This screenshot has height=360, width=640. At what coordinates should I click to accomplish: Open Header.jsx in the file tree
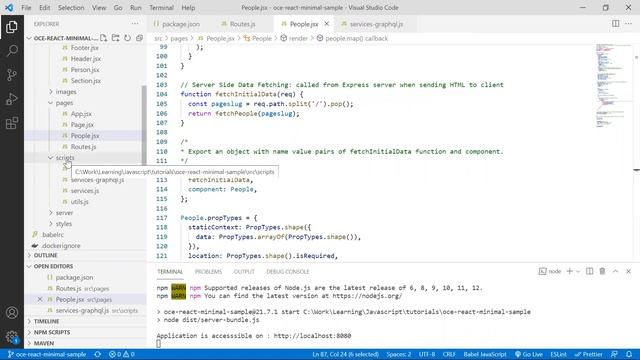click(86, 58)
